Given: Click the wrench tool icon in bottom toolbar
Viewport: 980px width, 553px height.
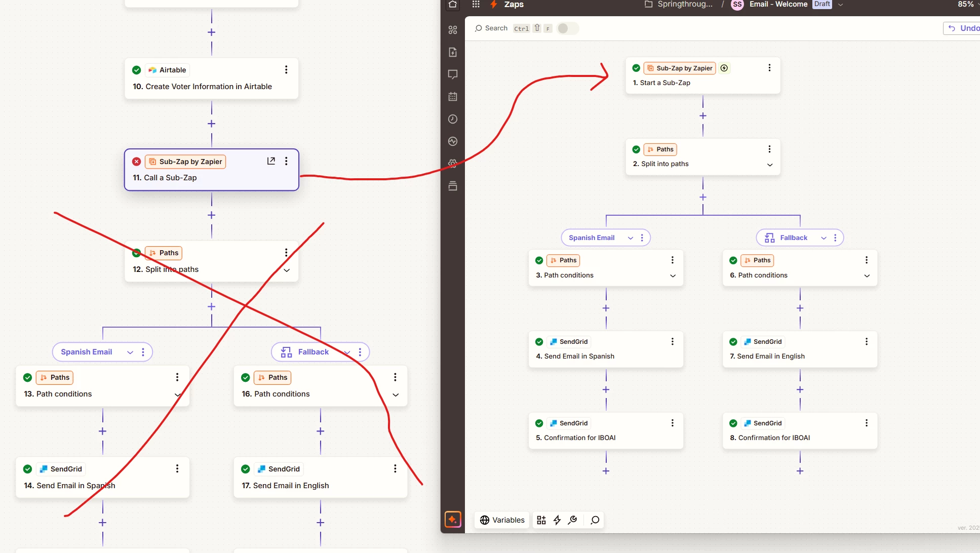Looking at the screenshot, I should pos(573,520).
